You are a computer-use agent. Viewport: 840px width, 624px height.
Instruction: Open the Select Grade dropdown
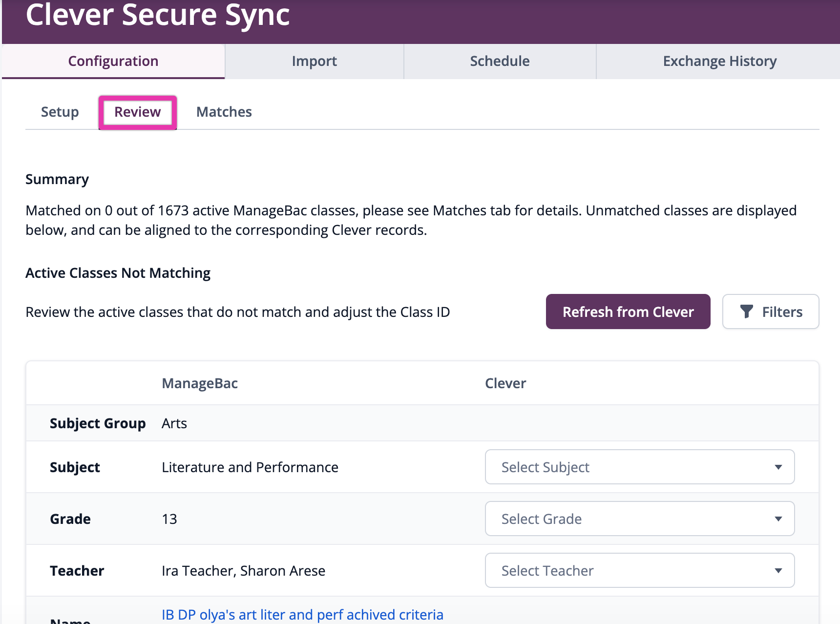pos(640,519)
